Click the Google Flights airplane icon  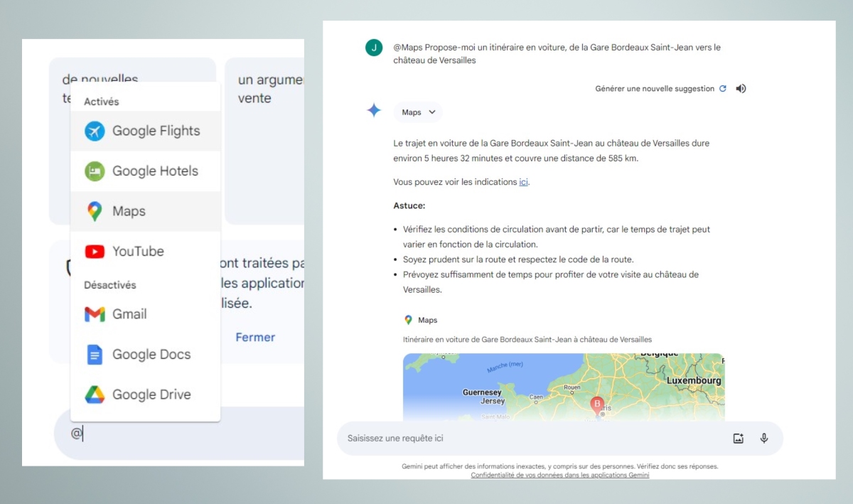95,131
